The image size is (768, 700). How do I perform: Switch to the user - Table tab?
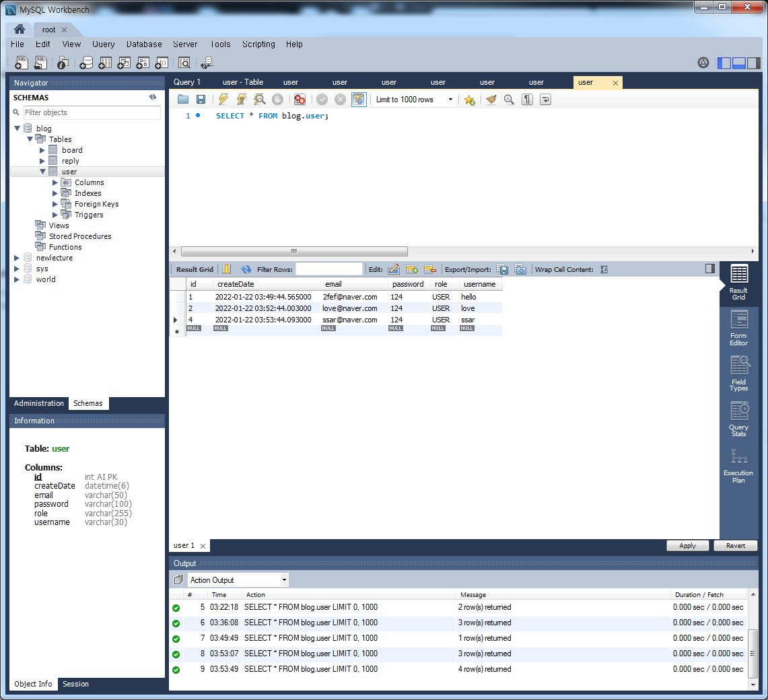click(243, 82)
